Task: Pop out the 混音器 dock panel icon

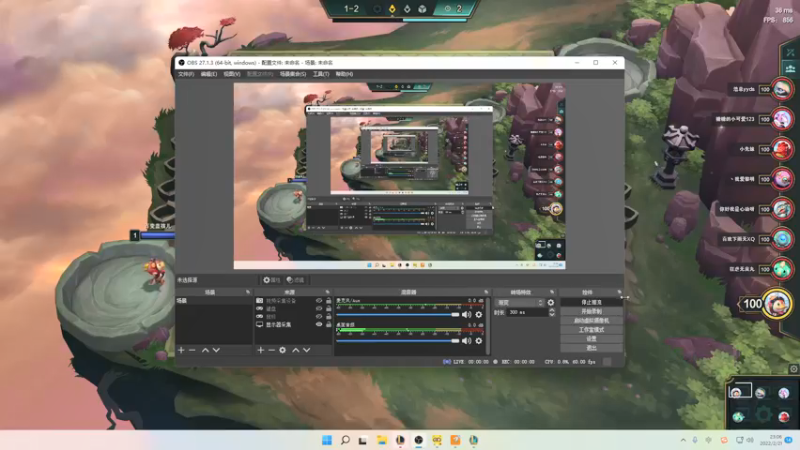Action: [x=486, y=292]
